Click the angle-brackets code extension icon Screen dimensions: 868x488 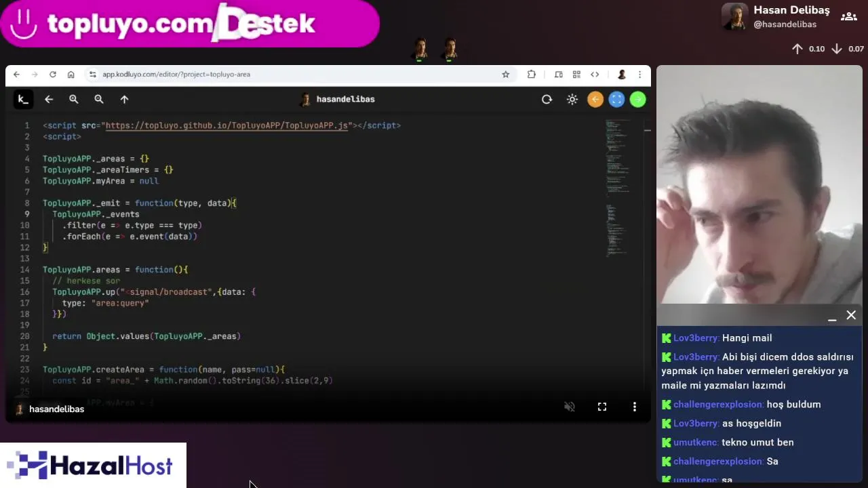tap(595, 75)
